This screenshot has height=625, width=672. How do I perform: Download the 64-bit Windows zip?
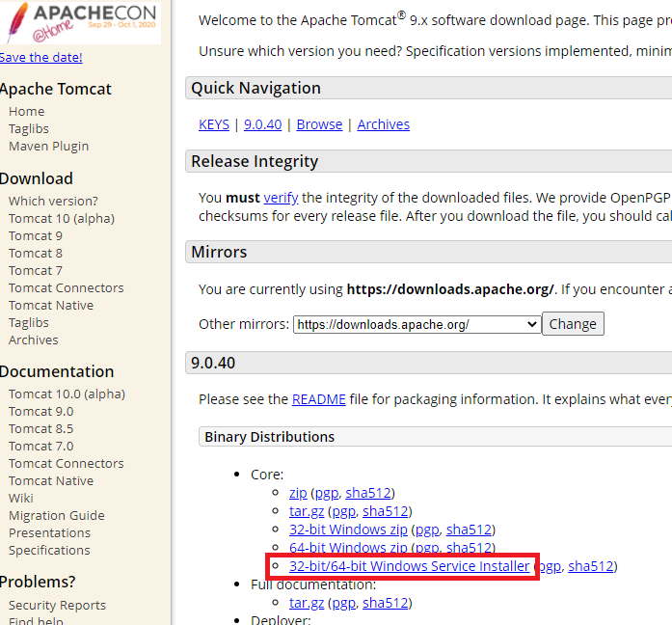coord(348,548)
